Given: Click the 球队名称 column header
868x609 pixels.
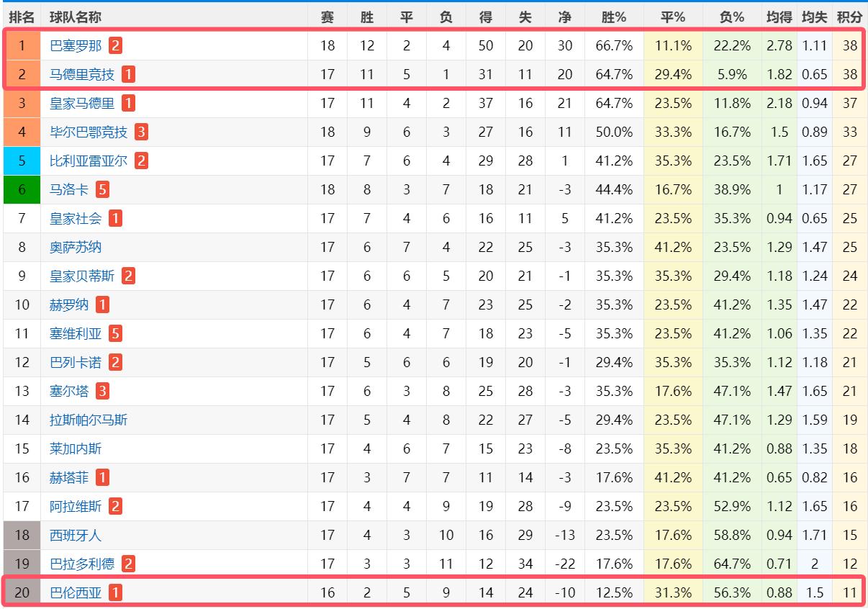Looking at the screenshot, I should (76, 17).
